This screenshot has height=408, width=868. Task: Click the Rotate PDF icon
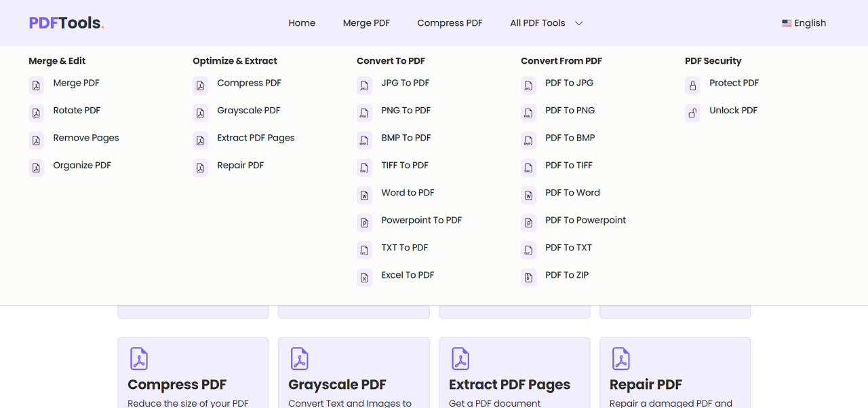(x=36, y=113)
